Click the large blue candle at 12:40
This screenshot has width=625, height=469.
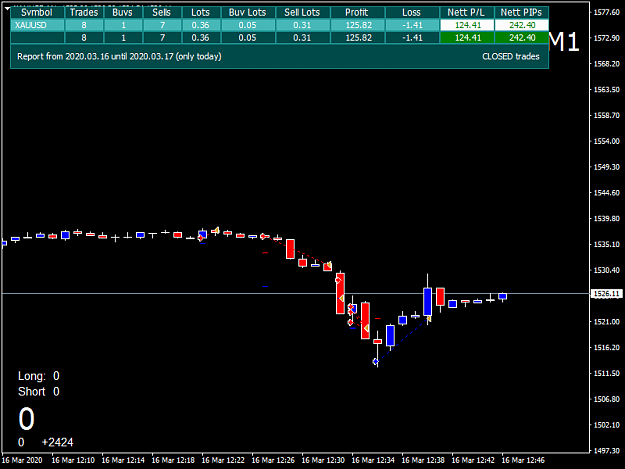[427, 302]
